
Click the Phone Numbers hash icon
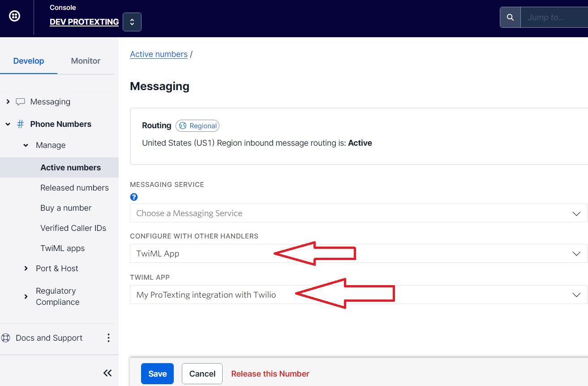click(20, 124)
